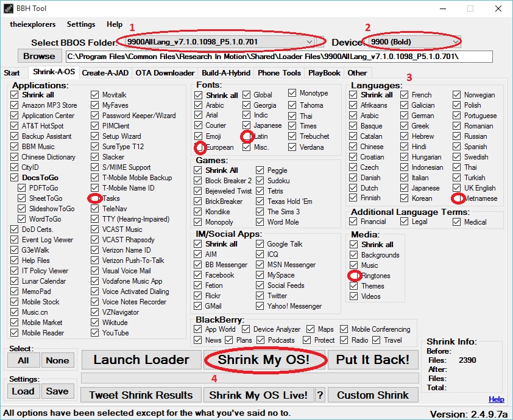Switch to the Phone Tools tab
Image resolution: width=513 pixels, height=420 pixels.
280,73
